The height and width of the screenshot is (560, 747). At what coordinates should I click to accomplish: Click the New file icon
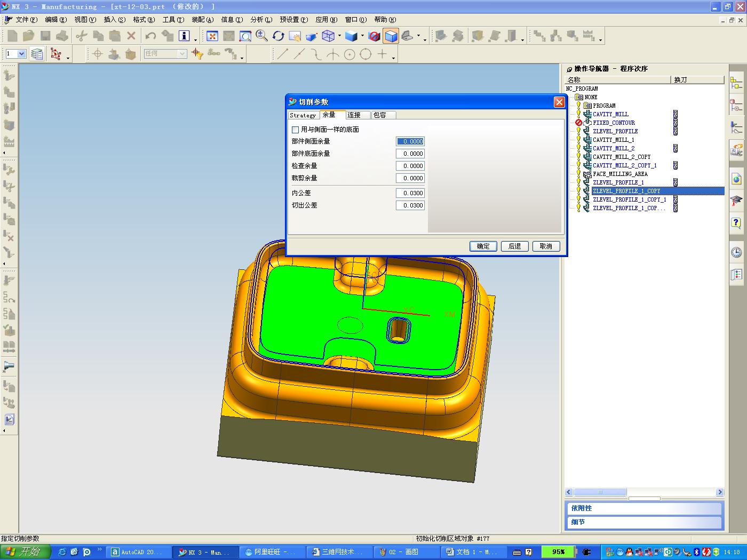13,36
